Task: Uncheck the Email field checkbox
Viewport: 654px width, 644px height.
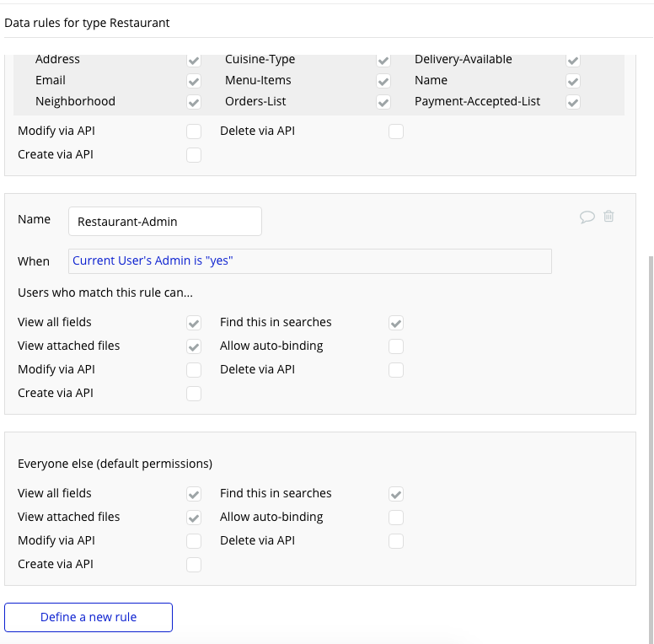Action: tap(194, 82)
